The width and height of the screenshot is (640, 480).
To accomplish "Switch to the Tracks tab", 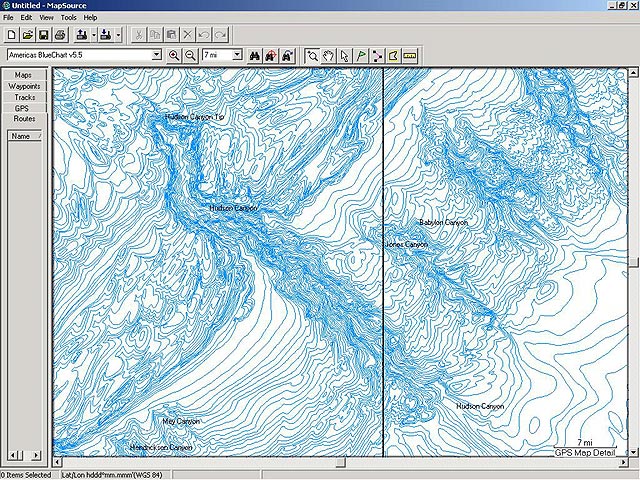I will pos(23,97).
